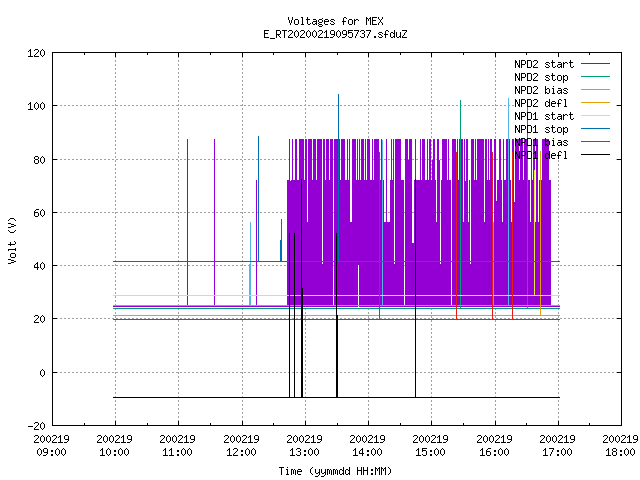Image resolution: width=640 pixels, height=480 pixels.
Task: Click red line sample beside NPD1 bias
Action: click(x=595, y=142)
